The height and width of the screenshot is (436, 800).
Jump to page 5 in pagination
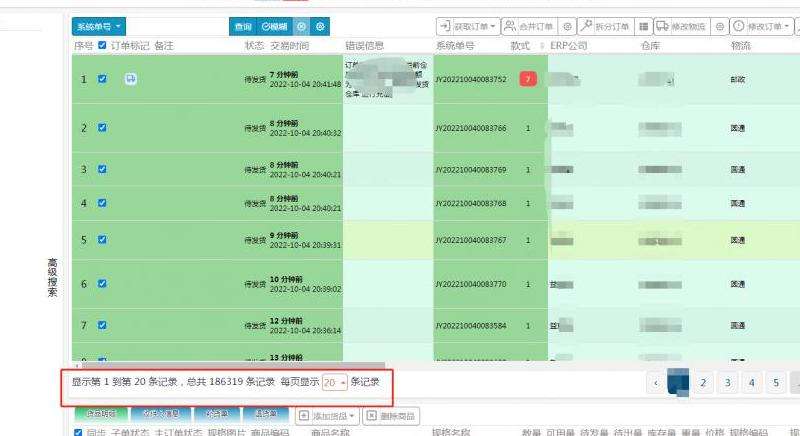coord(776,382)
